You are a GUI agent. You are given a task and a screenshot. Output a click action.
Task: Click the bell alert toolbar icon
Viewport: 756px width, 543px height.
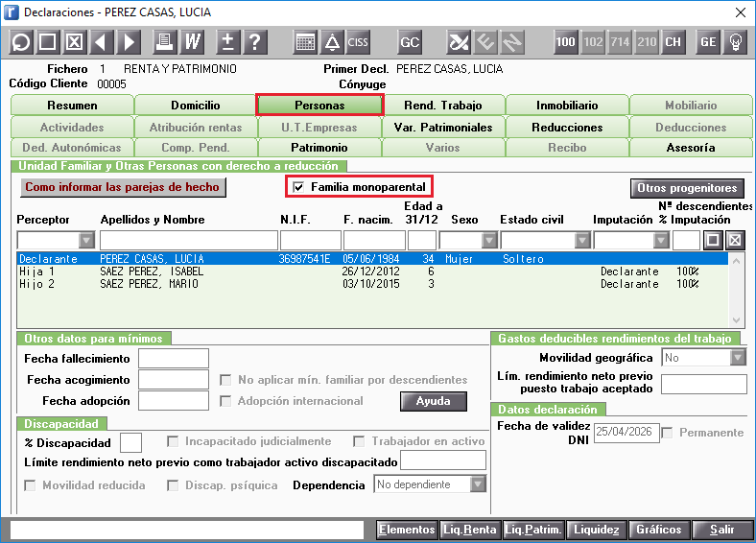tap(332, 42)
